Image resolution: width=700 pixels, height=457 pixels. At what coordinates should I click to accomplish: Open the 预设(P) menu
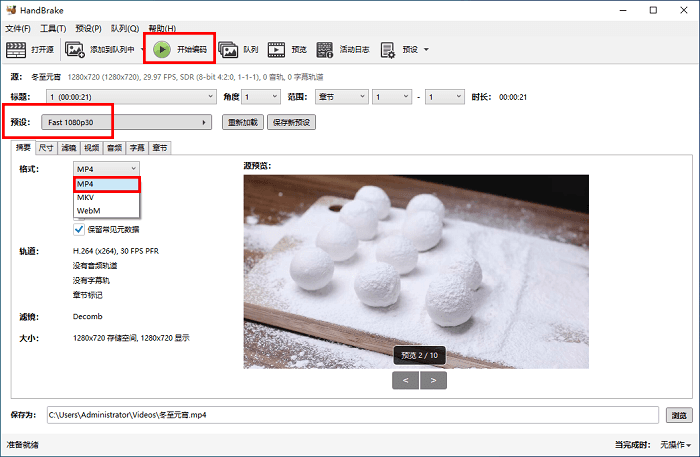pos(88,29)
